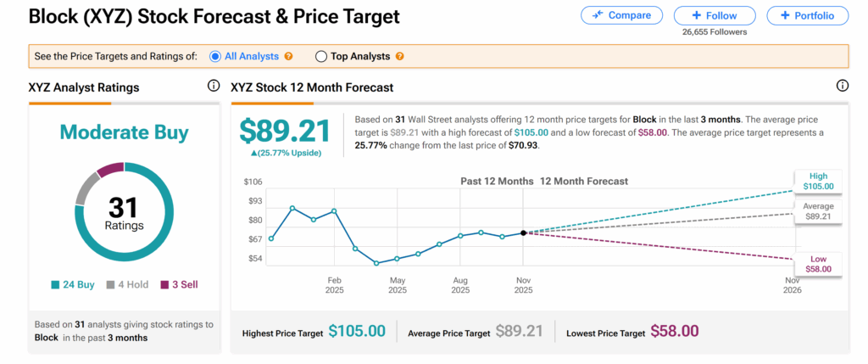The width and height of the screenshot is (868, 364).
Task: Click the gray Hold legend square
Action: pos(108,285)
